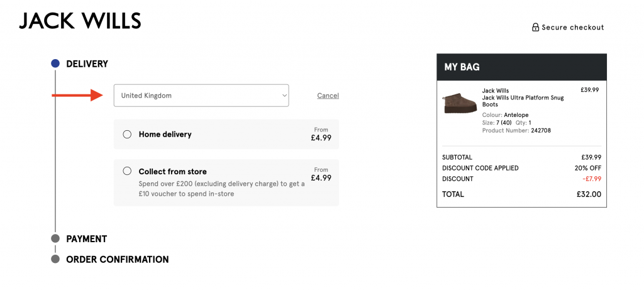Click the country dropdown chevron arrow

284,95
